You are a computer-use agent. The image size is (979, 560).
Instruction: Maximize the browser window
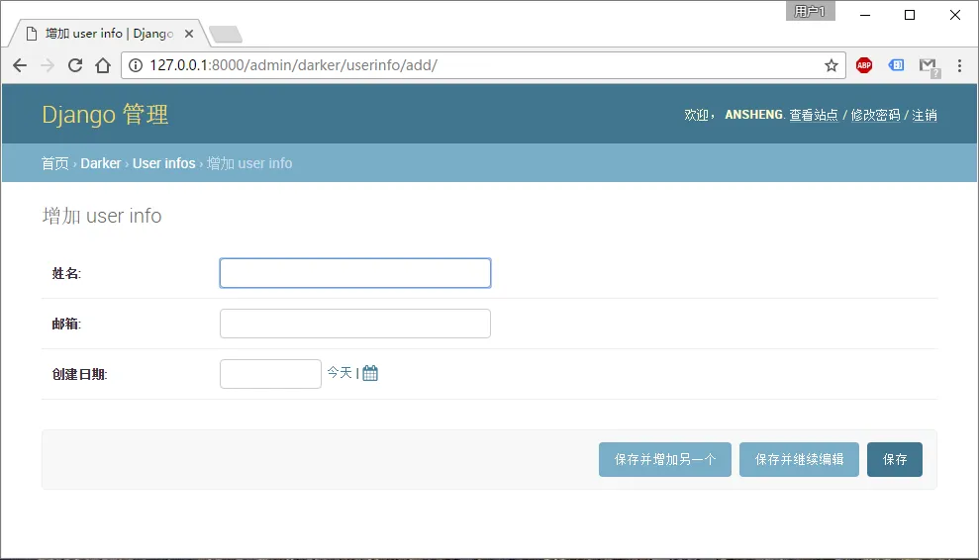(910, 15)
